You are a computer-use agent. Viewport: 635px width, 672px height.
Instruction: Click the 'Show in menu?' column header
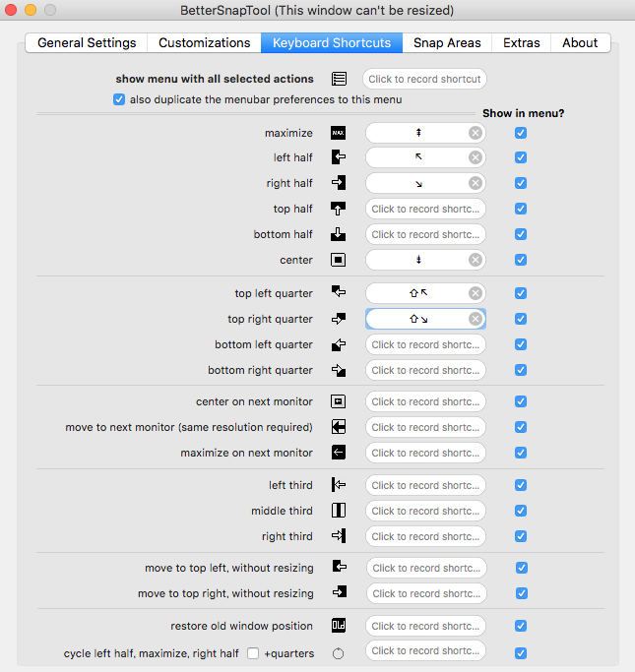point(523,113)
